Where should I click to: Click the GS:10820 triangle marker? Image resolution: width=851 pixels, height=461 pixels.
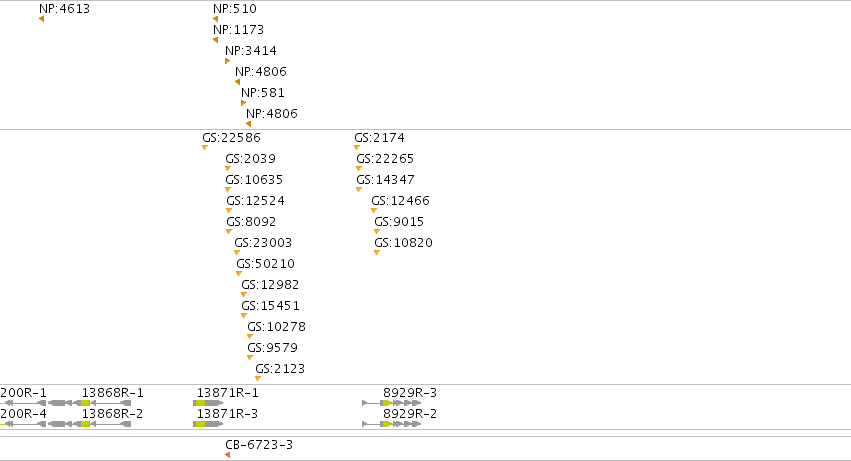[x=377, y=252]
